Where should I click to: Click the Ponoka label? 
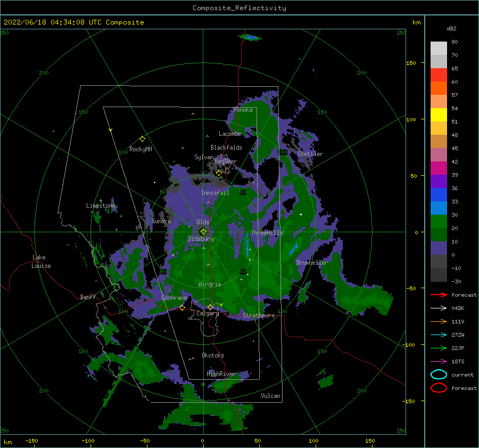point(243,110)
